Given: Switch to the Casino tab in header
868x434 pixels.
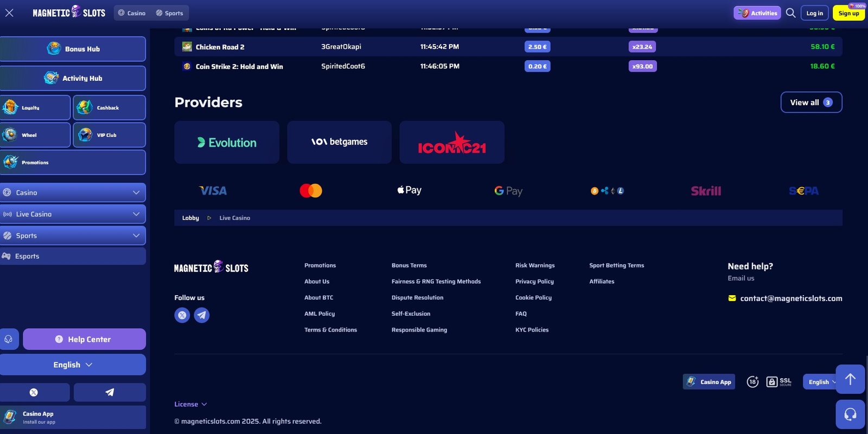Looking at the screenshot, I should (132, 13).
